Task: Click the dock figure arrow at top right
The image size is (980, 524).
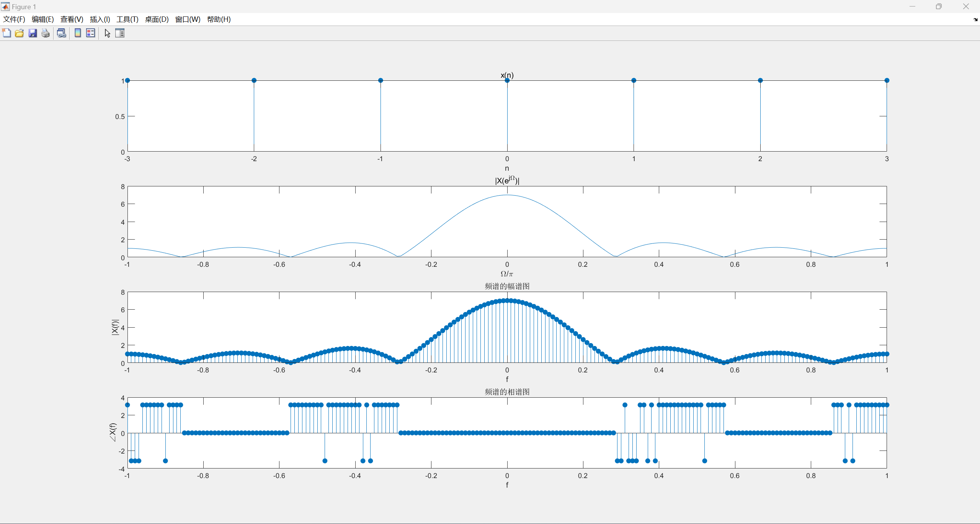Action: pyautogui.click(x=975, y=20)
